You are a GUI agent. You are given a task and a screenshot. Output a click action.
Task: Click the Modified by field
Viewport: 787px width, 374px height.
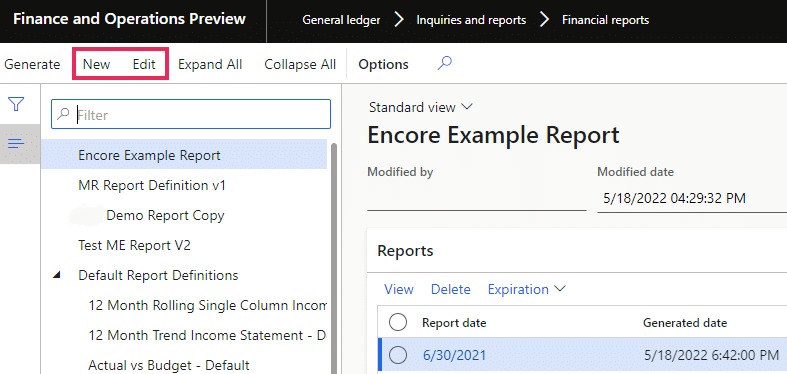pyautogui.click(x=477, y=198)
